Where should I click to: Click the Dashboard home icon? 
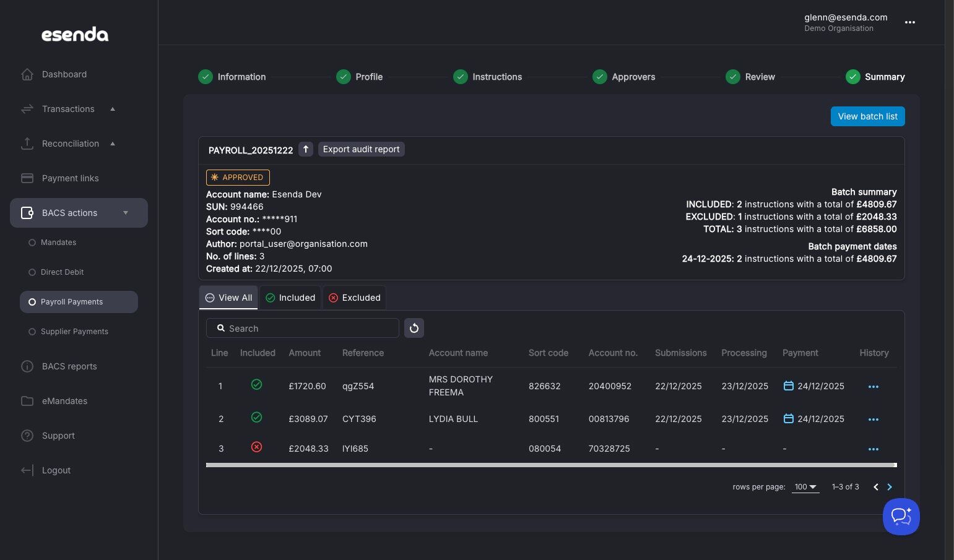pos(27,74)
